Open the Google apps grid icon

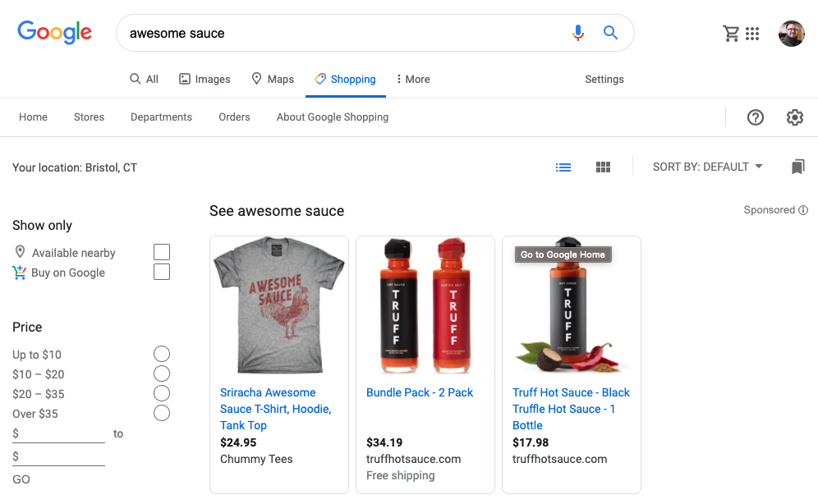(x=752, y=33)
